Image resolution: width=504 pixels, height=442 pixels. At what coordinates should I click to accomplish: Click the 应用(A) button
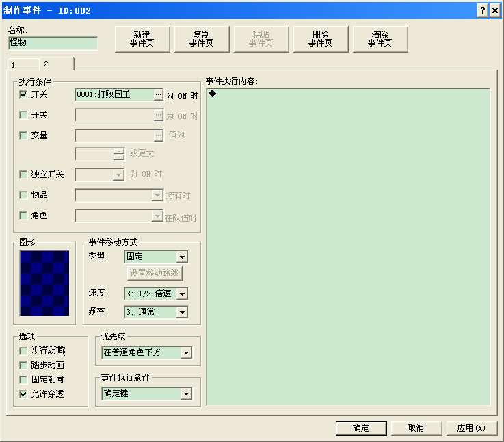[x=472, y=428]
